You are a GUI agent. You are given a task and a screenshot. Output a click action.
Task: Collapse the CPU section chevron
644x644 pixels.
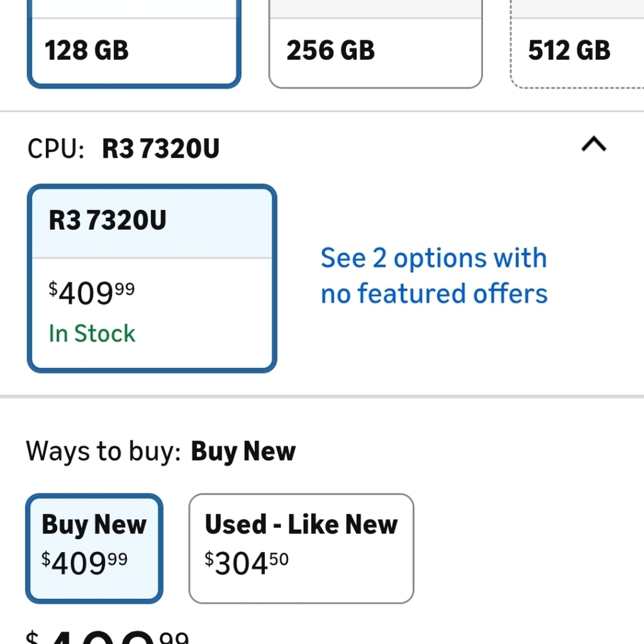coord(593,145)
